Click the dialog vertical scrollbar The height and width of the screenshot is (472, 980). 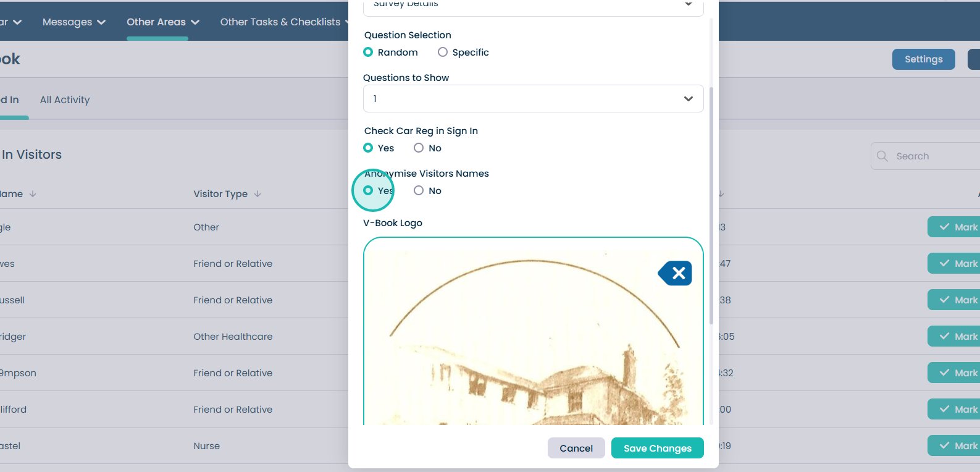coord(711,205)
